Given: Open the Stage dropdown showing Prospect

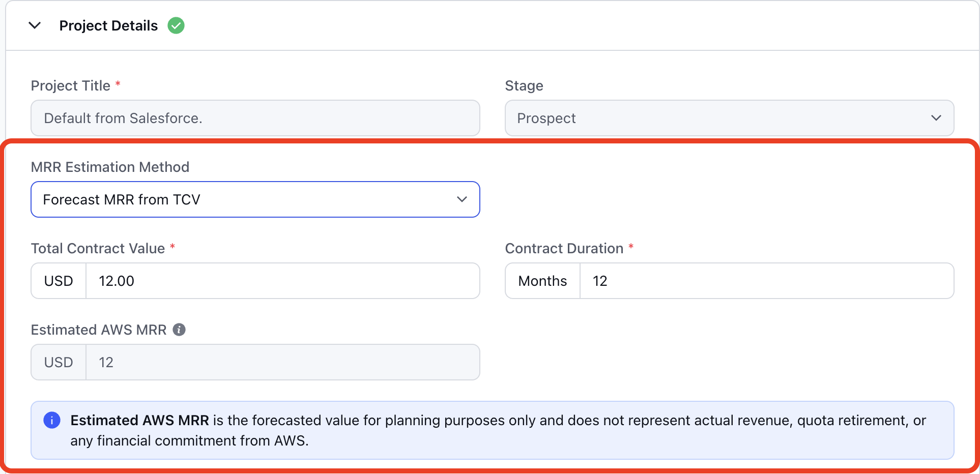Looking at the screenshot, I should point(729,118).
